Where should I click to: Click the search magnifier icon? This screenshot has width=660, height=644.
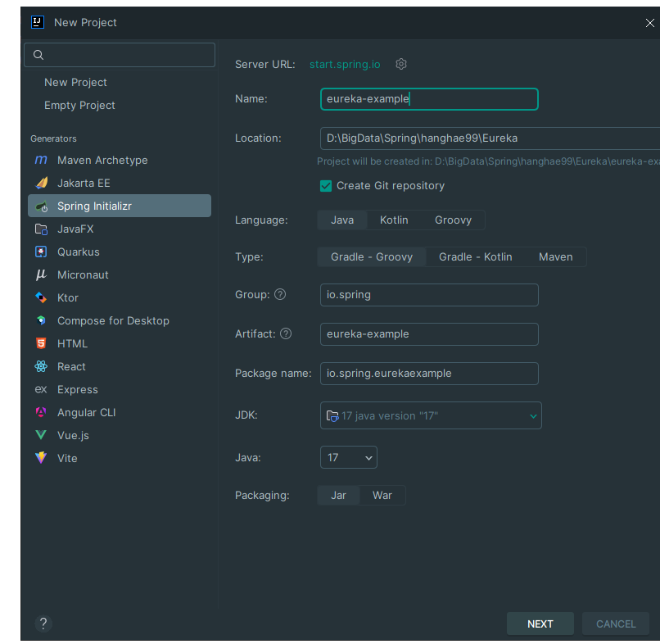pos(38,55)
